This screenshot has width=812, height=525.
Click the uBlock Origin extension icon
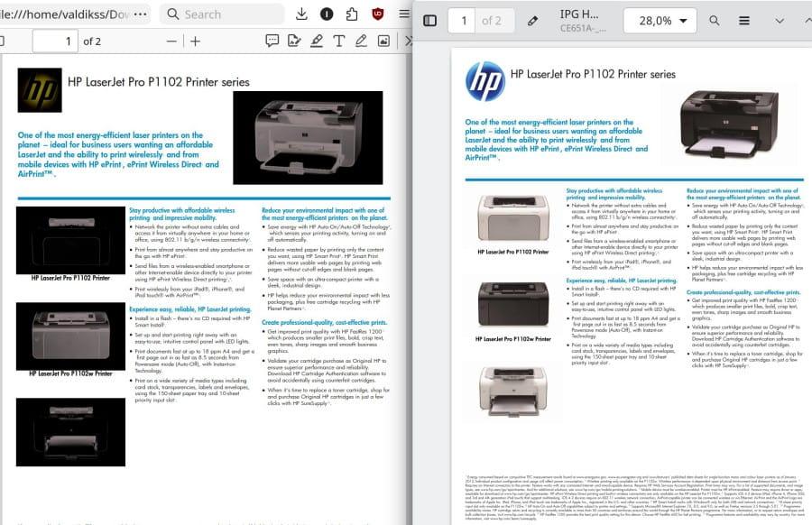pyautogui.click(x=376, y=14)
